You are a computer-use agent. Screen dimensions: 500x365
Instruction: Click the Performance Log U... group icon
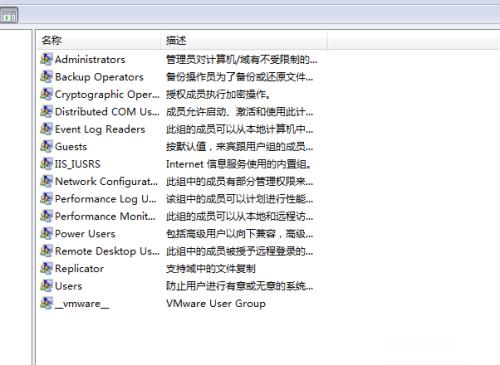tap(46, 199)
